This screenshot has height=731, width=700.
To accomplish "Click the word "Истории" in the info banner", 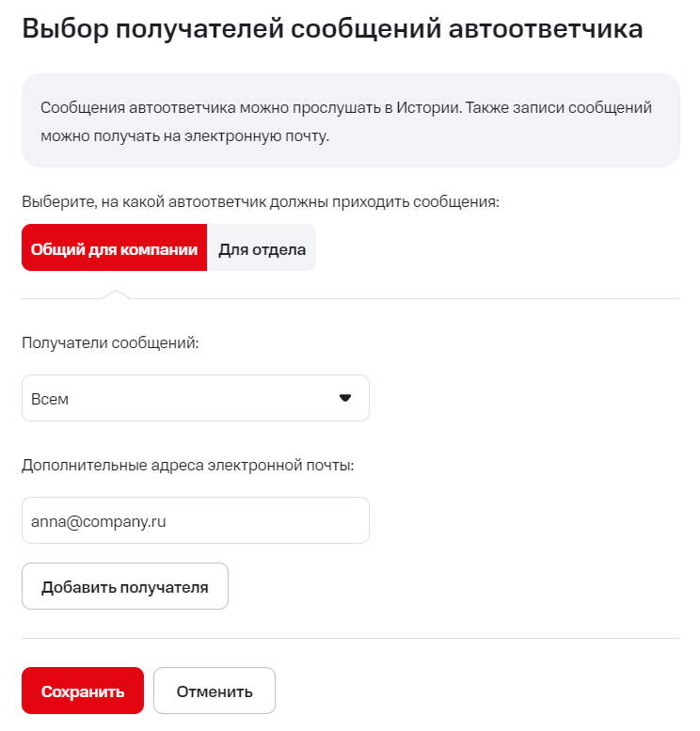I will [427, 107].
